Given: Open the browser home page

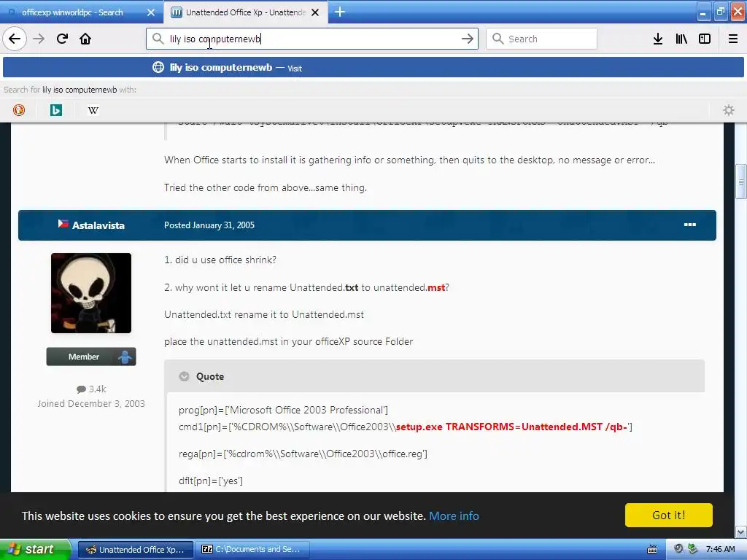Looking at the screenshot, I should click(85, 39).
